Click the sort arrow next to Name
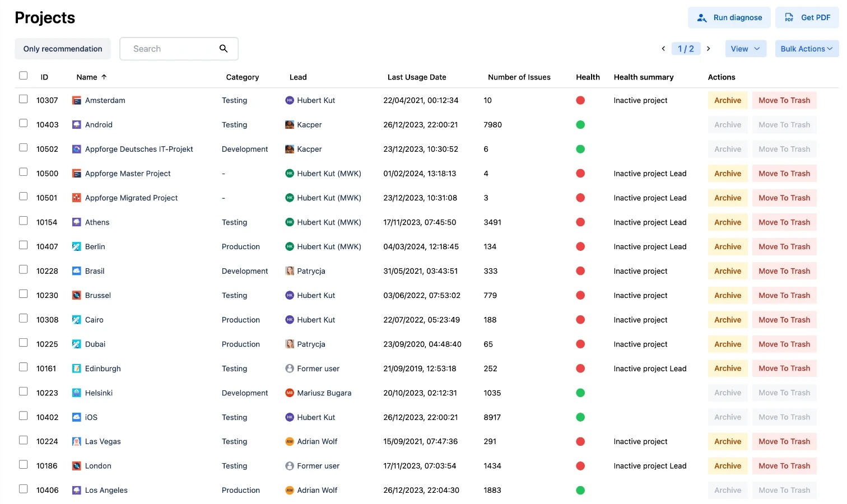Screen dimensions: 847x504 [x=104, y=77]
